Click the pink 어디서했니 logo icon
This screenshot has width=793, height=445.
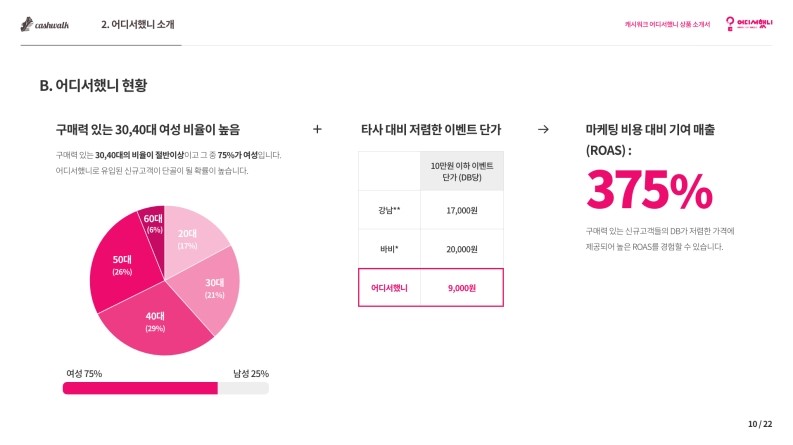(749, 24)
